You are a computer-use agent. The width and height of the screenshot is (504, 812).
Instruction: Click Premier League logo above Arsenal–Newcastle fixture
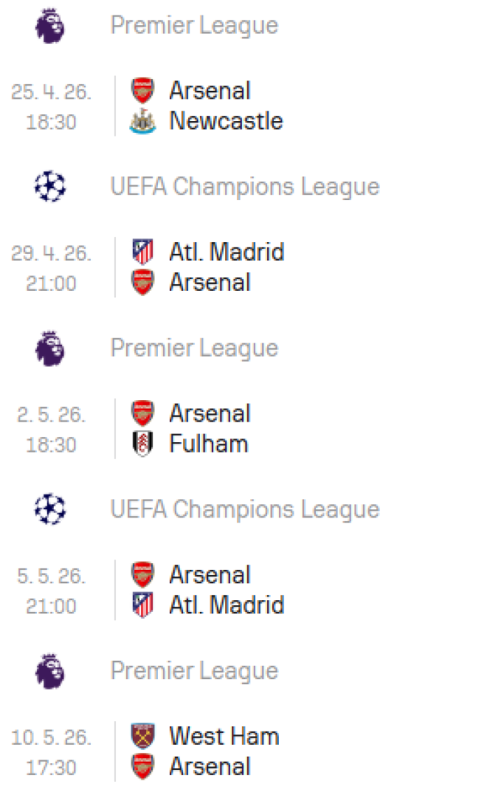point(50,26)
